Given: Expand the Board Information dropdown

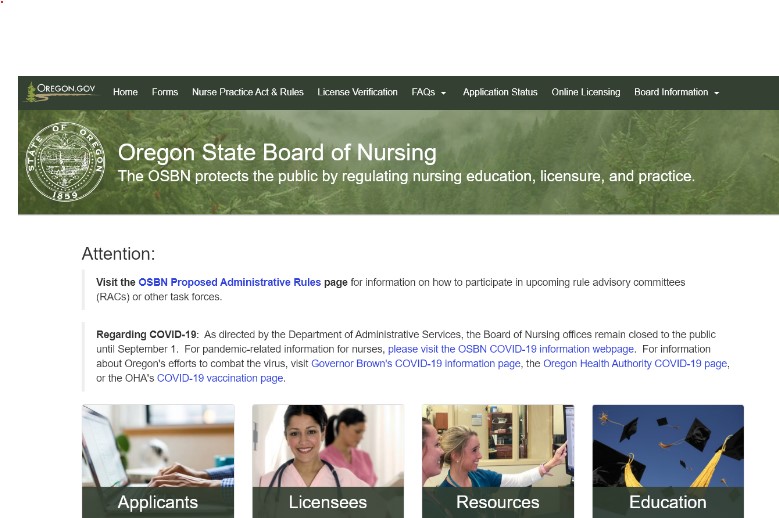Looking at the screenshot, I should click(677, 92).
